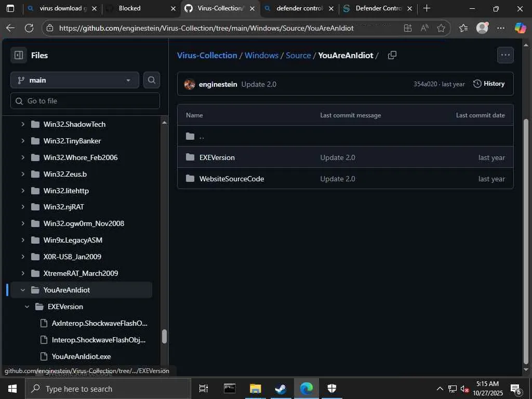532x399 pixels.
Task: Click the page vertical scrollbar
Action: pos(526,241)
